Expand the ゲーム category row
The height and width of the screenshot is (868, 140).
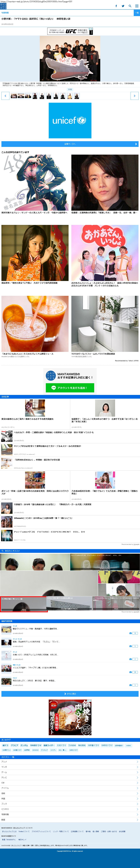70,772
